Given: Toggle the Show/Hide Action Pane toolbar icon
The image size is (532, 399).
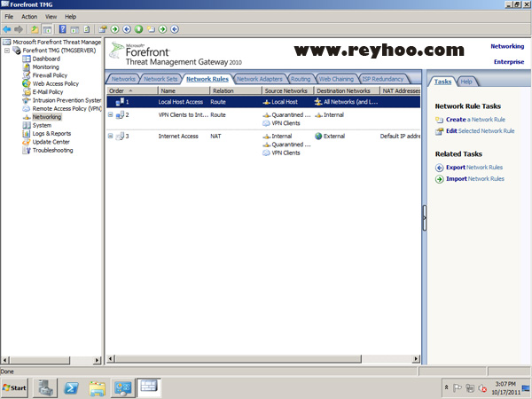Looking at the screenshot, I should click(74, 29).
